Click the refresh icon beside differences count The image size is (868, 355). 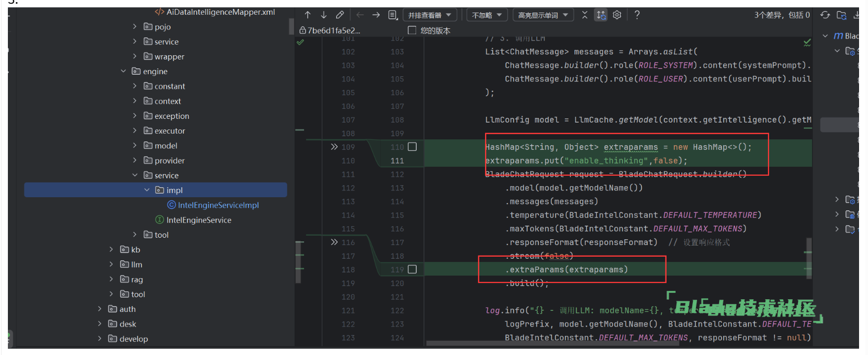click(x=825, y=15)
